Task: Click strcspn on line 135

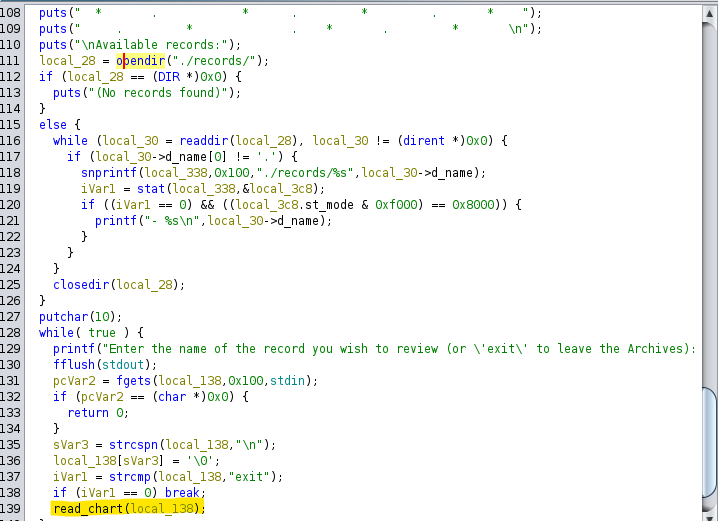Action: (x=133, y=445)
